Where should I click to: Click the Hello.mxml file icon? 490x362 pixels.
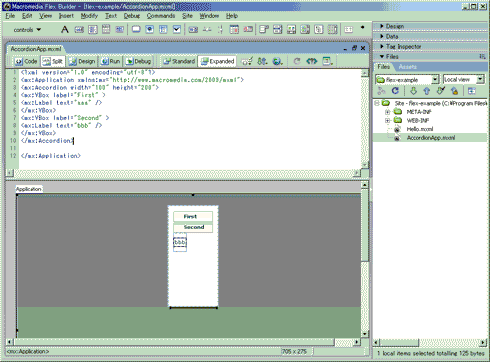[x=397, y=129]
